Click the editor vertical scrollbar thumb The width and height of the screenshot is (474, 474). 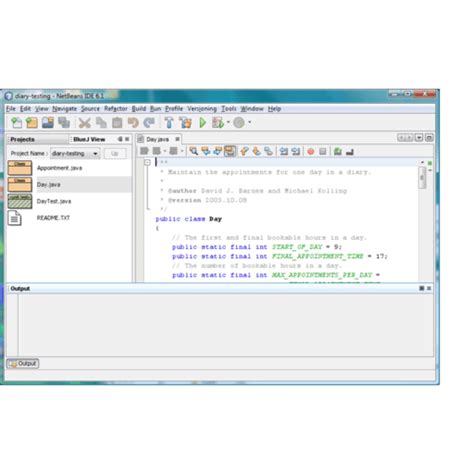pyautogui.click(x=422, y=177)
